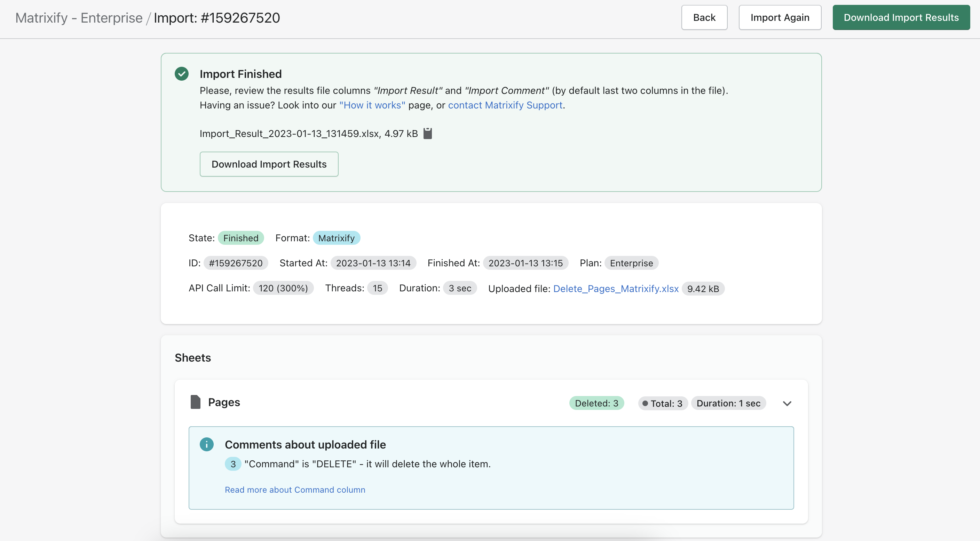Click the green Download Import Results header button
Viewport: 980px width, 541px height.
point(901,17)
